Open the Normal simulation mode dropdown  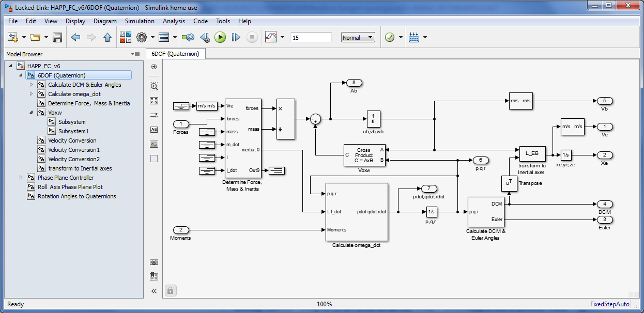tap(358, 37)
